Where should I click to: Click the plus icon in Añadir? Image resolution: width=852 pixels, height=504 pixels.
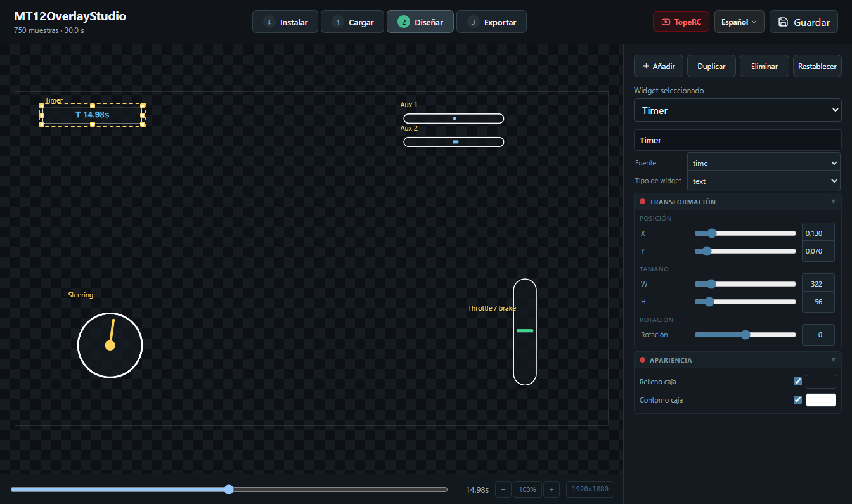point(646,66)
